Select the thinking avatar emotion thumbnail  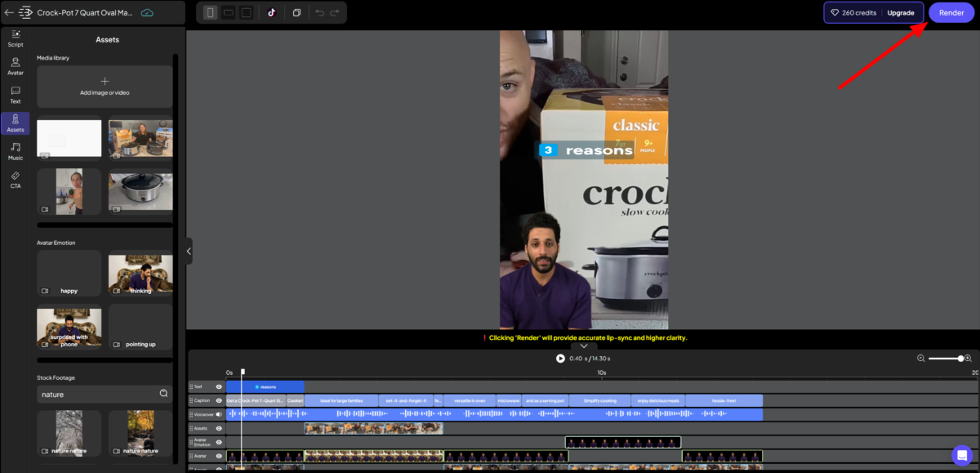pos(140,273)
